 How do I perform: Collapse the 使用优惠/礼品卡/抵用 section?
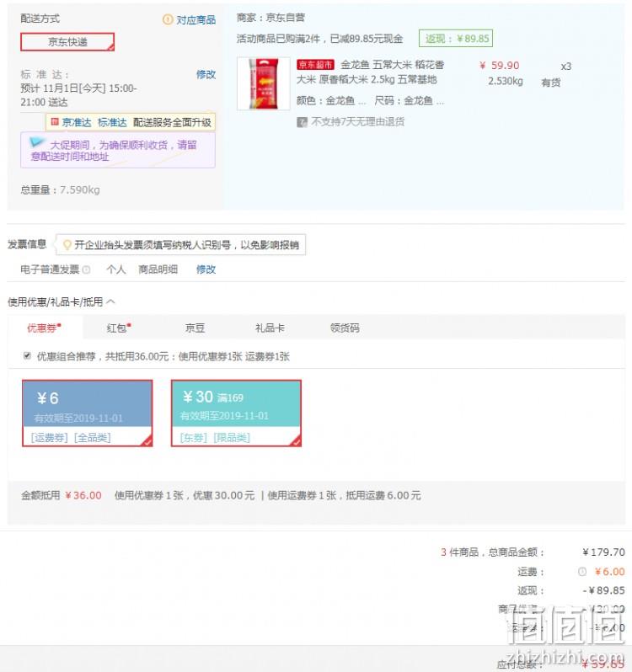pos(110,301)
